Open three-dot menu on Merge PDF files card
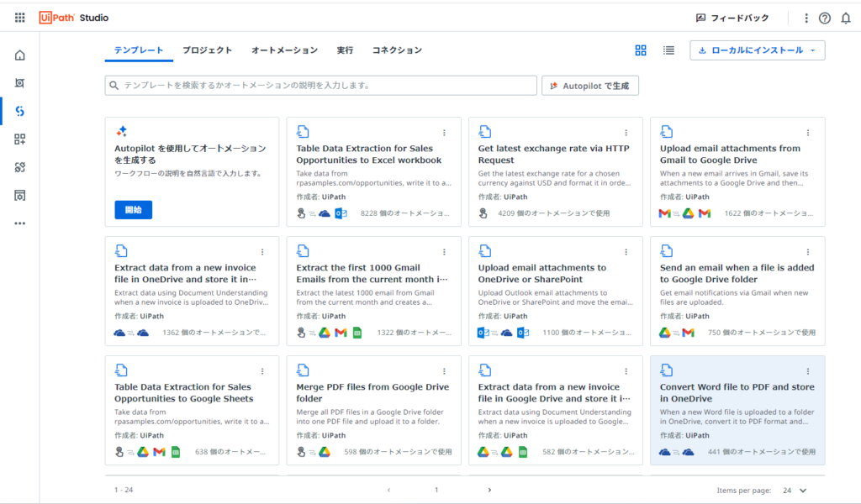861x504 pixels. 445,371
